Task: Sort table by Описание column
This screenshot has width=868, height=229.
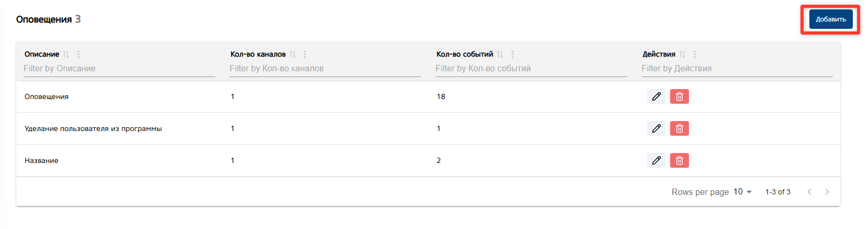Action: tap(66, 54)
